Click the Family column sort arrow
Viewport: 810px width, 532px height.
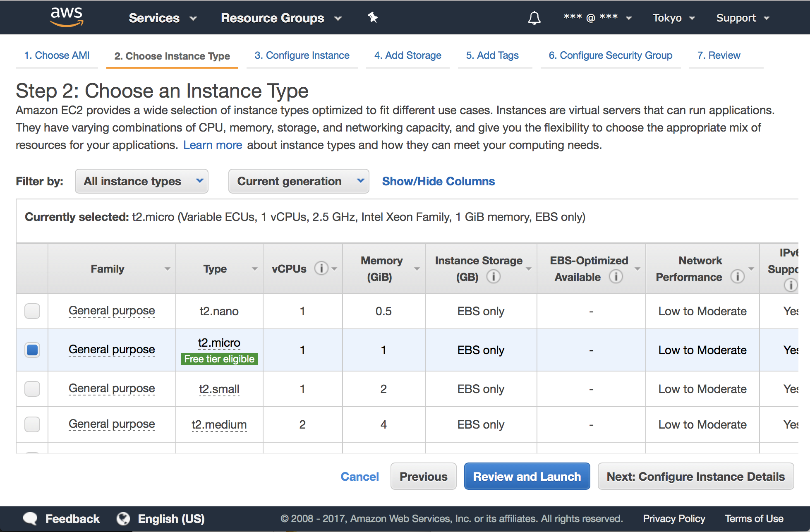pos(167,269)
